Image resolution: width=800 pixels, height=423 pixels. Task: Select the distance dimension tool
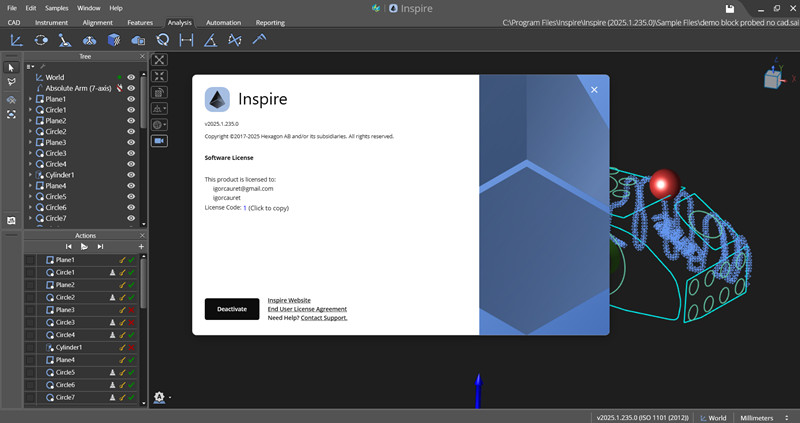(186, 40)
